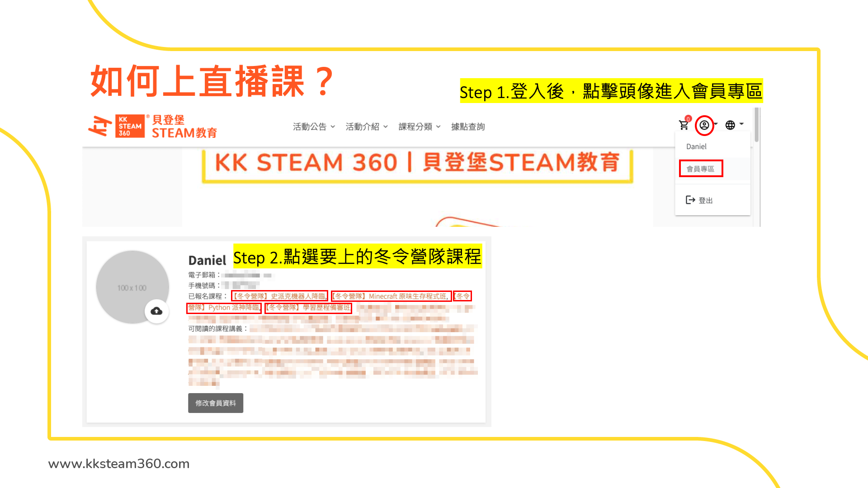Screen dimensions: 868x488
Task: Open the shopping cart icon
Action: [684, 125]
